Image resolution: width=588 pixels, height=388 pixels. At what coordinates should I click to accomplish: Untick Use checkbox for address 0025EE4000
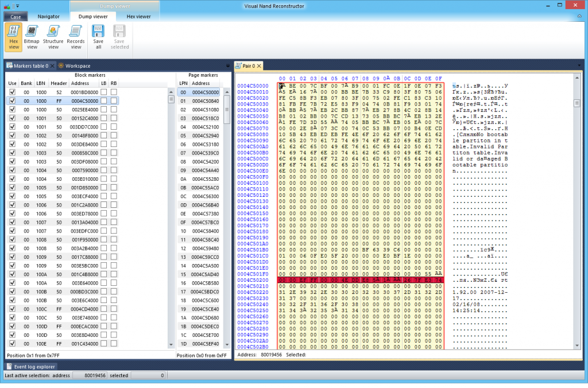[x=13, y=110]
